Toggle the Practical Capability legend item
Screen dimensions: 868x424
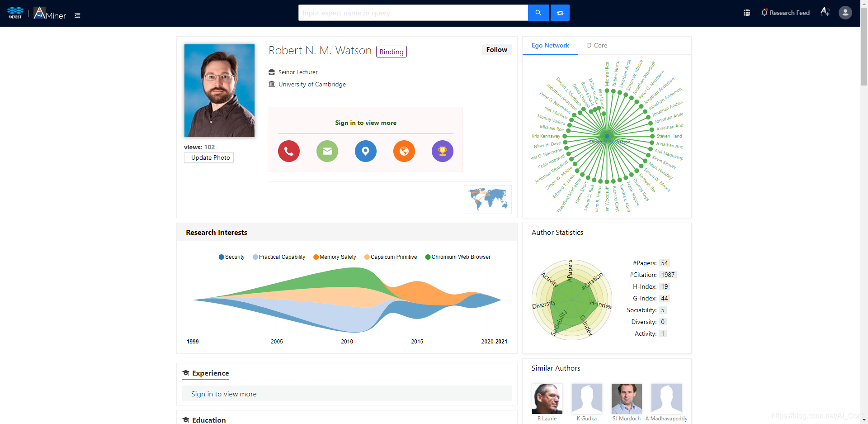pos(279,257)
